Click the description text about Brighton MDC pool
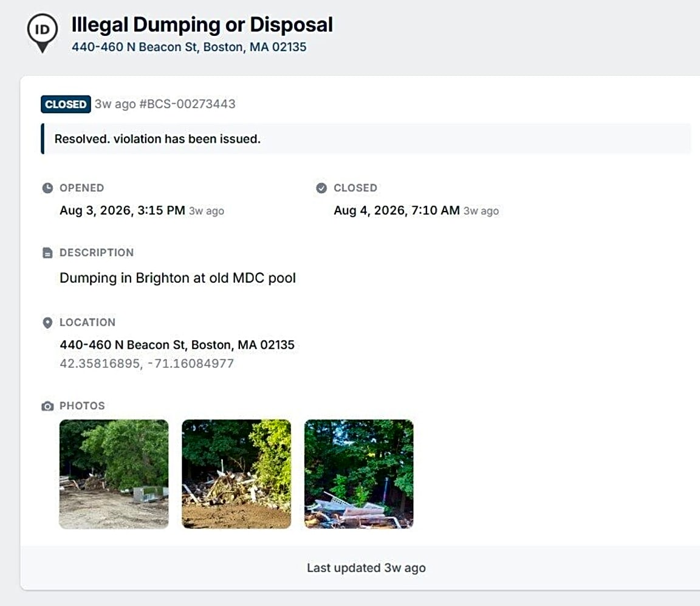The image size is (700, 606). [x=177, y=278]
